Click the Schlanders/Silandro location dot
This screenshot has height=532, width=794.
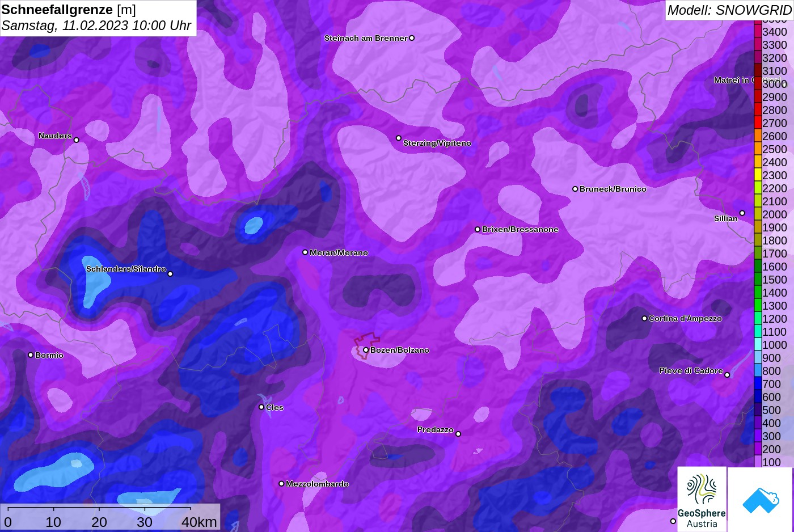point(170,274)
